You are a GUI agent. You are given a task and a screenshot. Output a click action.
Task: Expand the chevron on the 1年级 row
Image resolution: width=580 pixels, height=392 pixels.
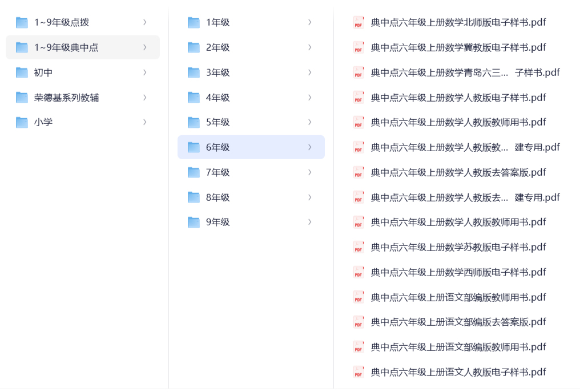pyautogui.click(x=309, y=23)
